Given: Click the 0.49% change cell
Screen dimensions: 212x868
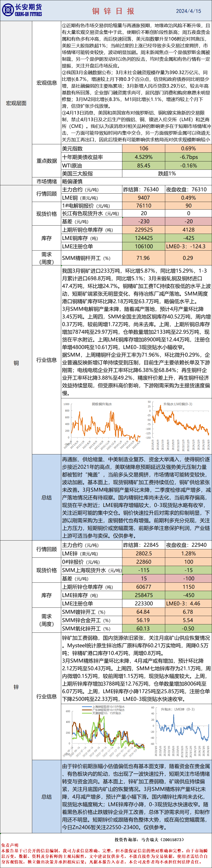Looking at the screenshot, I should 188,198.
